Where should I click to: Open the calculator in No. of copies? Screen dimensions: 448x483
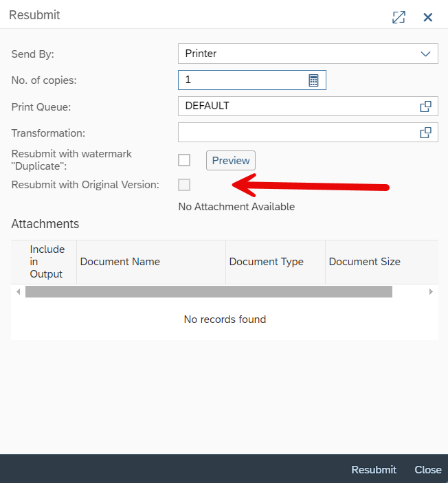click(x=313, y=80)
